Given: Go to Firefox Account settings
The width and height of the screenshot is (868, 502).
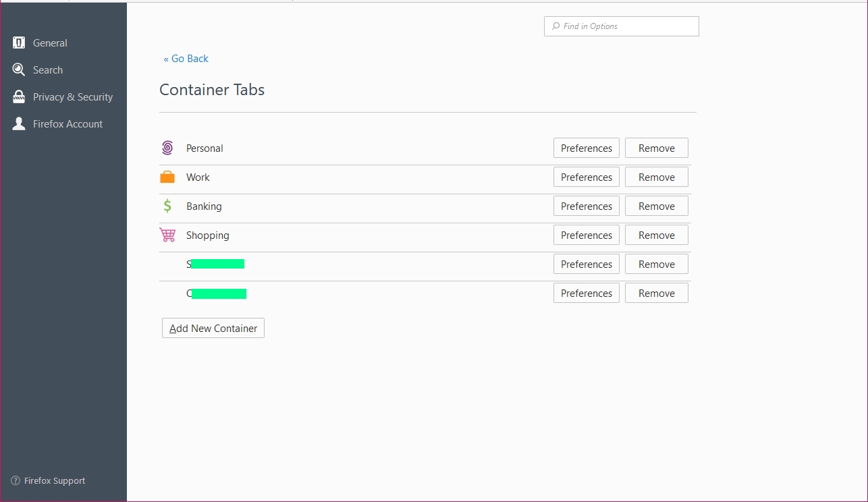Looking at the screenshot, I should click(67, 123).
